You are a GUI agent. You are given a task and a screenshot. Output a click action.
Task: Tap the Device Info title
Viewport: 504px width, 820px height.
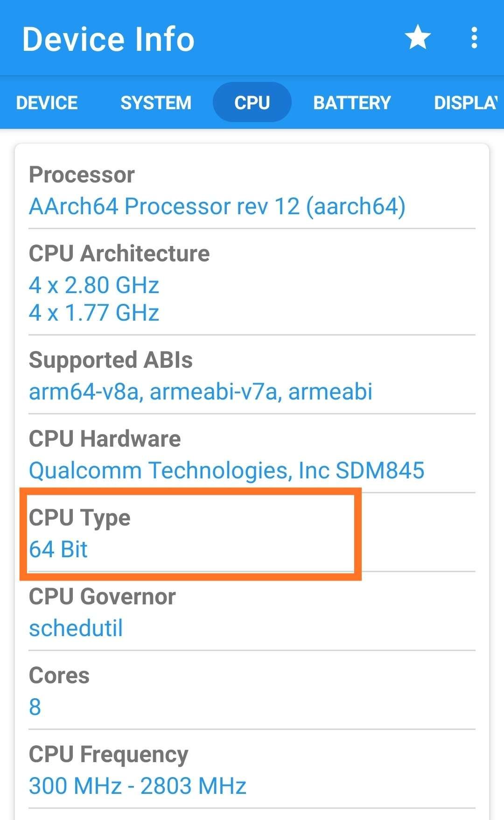(x=108, y=39)
